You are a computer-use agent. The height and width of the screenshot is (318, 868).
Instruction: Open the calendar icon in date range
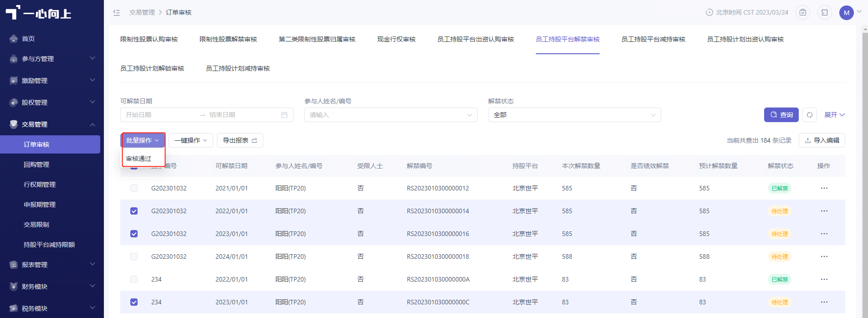(x=284, y=115)
